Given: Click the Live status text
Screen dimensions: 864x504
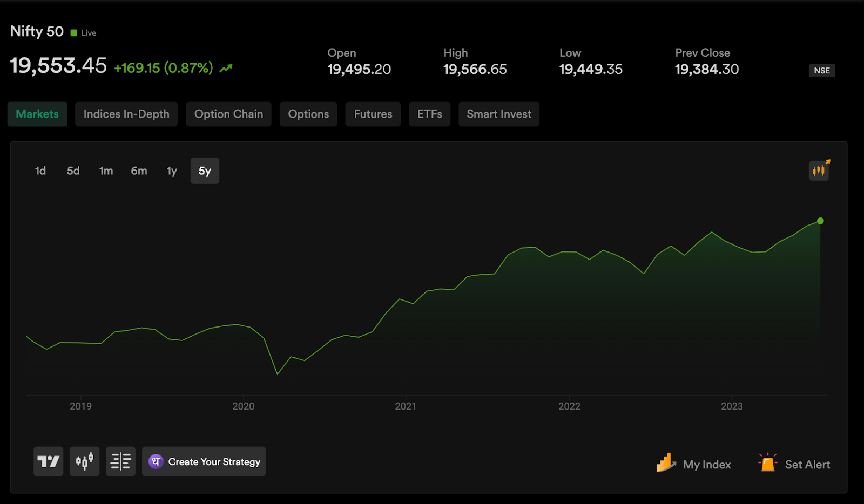Looking at the screenshot, I should click(89, 33).
